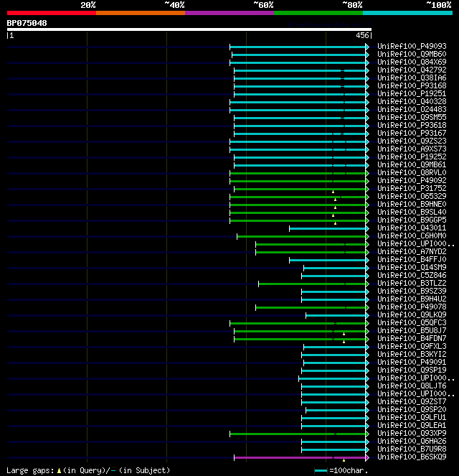Select label UniRef100_Q8LJT6

pos(412,386)
